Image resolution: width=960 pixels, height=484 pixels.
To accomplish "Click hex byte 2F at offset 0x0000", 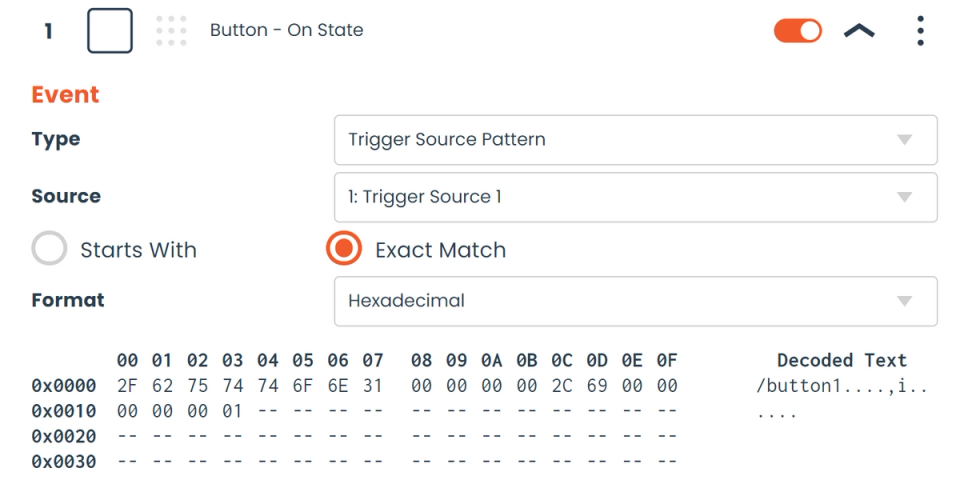I will coord(127,386).
